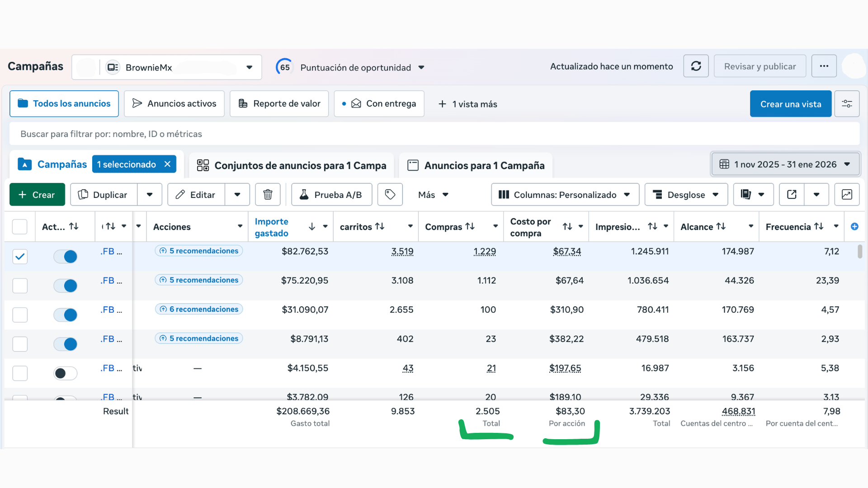
Task: Click the trash delete icon
Action: pos(268,195)
